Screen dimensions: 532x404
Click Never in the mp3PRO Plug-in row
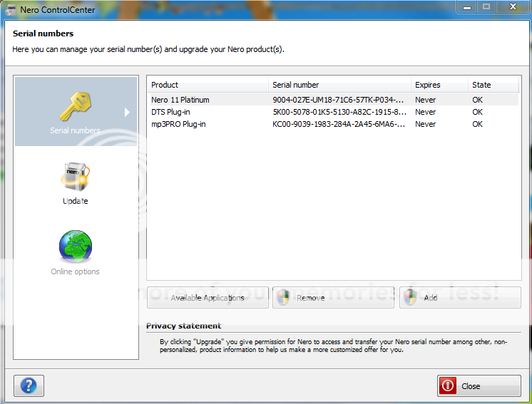tap(426, 125)
